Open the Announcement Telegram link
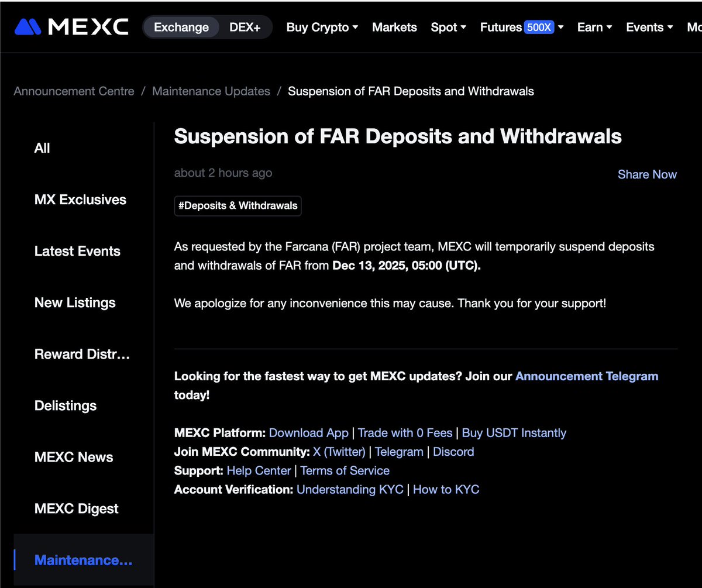 tap(587, 376)
